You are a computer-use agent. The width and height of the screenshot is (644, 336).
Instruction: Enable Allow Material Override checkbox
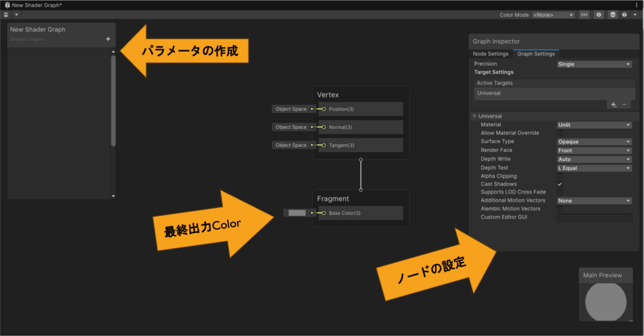coord(560,133)
